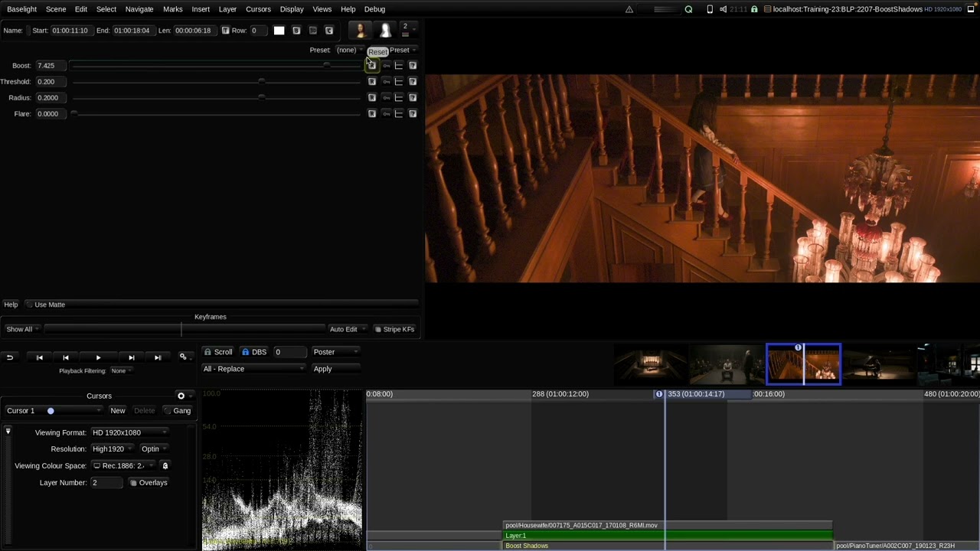The height and width of the screenshot is (551, 980).
Task: Show help for the Boost parameter
Action: click(413, 66)
